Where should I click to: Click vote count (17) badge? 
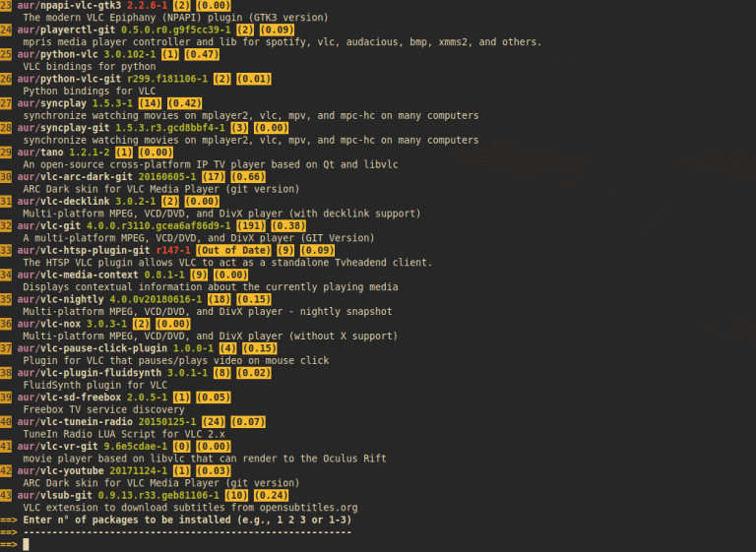[x=214, y=177]
